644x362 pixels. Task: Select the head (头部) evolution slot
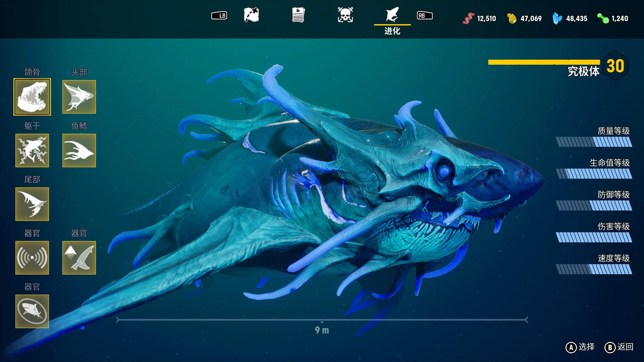(x=79, y=97)
